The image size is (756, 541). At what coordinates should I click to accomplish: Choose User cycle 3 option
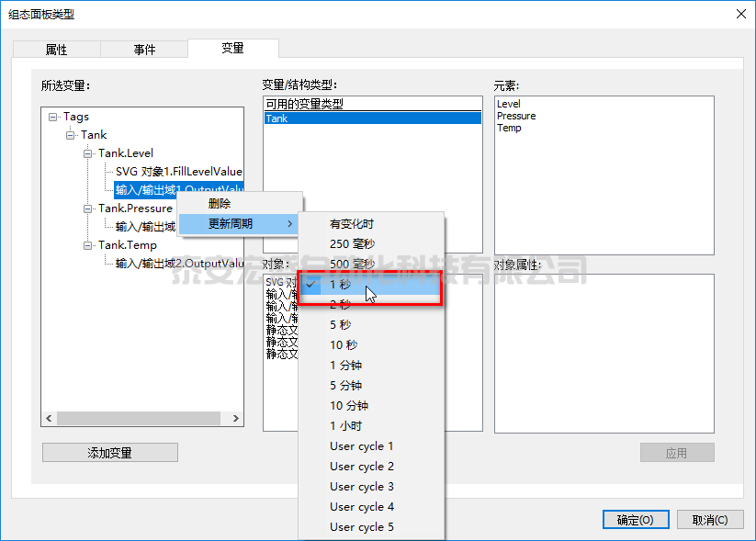pos(362,487)
